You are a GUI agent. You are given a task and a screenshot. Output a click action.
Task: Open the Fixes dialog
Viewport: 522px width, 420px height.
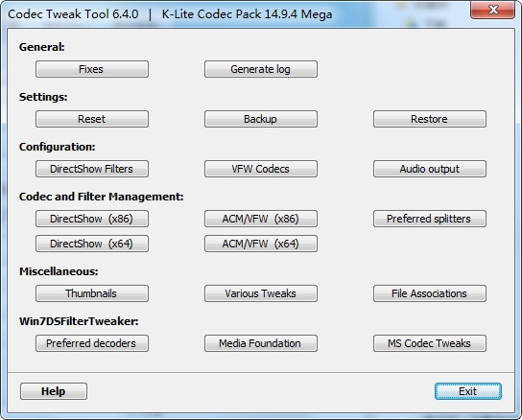(x=92, y=69)
